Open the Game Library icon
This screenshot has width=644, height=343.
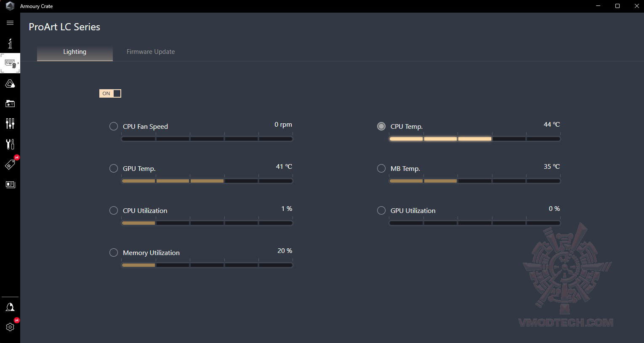(x=10, y=104)
